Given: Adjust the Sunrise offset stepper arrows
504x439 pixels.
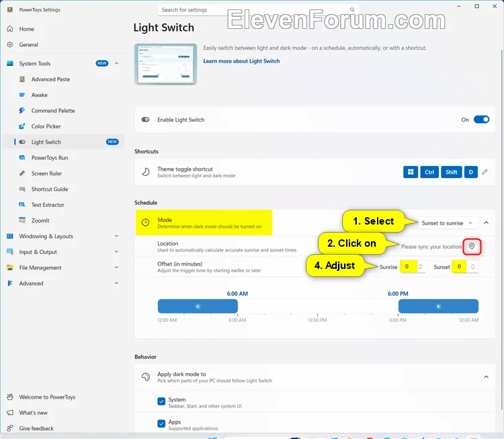Looking at the screenshot, I should click(x=420, y=267).
